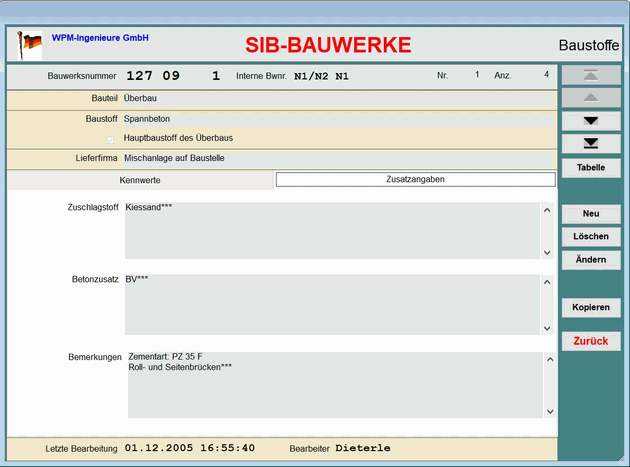630x467 pixels.
Task: Go back using the Zurück button
Action: point(591,341)
